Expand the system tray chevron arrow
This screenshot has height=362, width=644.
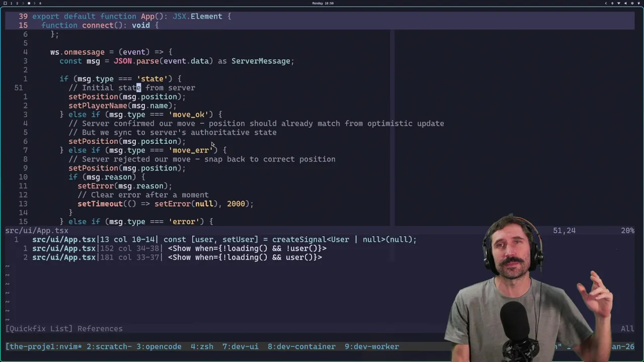point(606,3)
